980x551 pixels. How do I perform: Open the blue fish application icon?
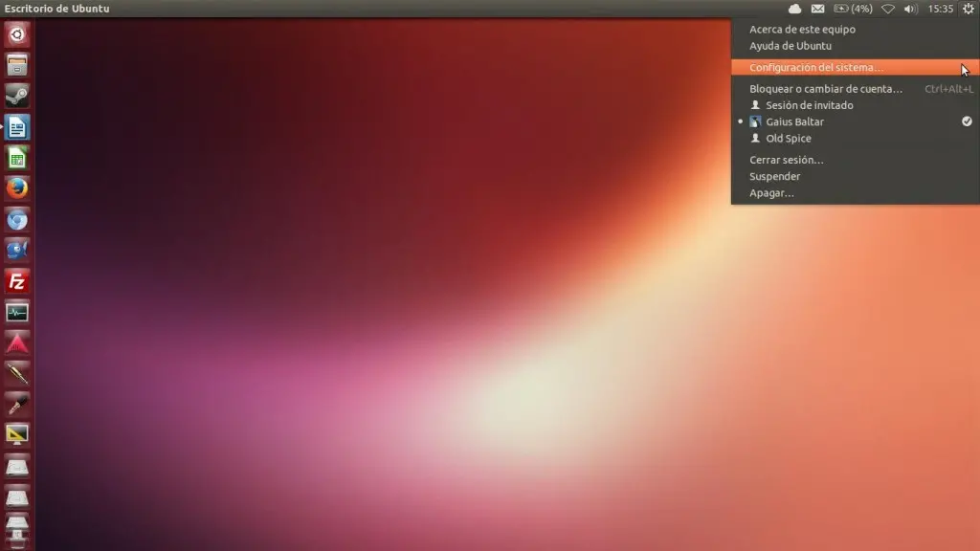pos(17,250)
